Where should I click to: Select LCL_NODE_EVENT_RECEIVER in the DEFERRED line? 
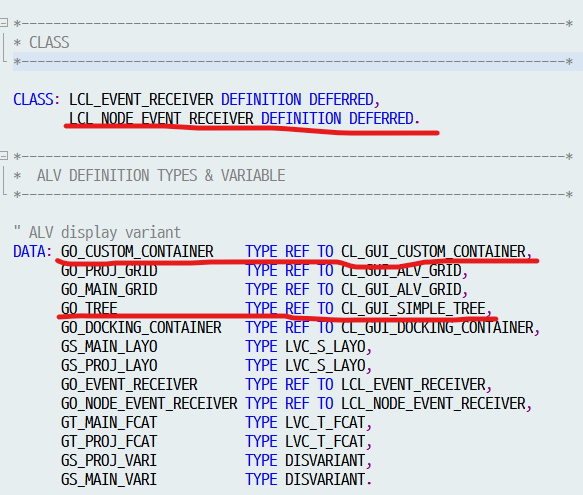tap(161, 119)
